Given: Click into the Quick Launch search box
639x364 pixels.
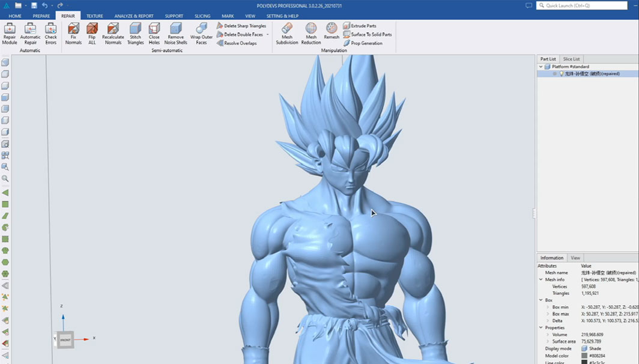Looking at the screenshot, I should pyautogui.click(x=581, y=5).
